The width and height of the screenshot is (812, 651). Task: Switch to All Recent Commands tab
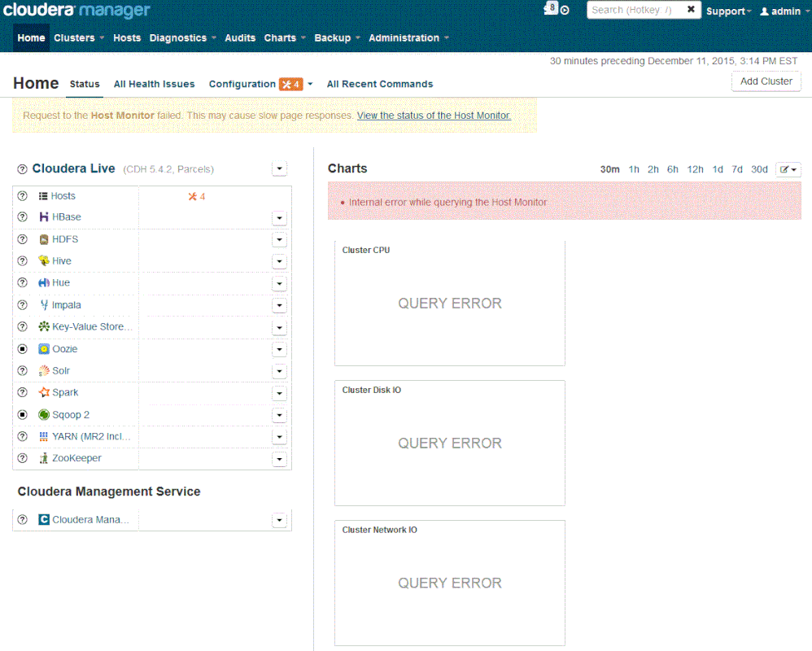(380, 84)
